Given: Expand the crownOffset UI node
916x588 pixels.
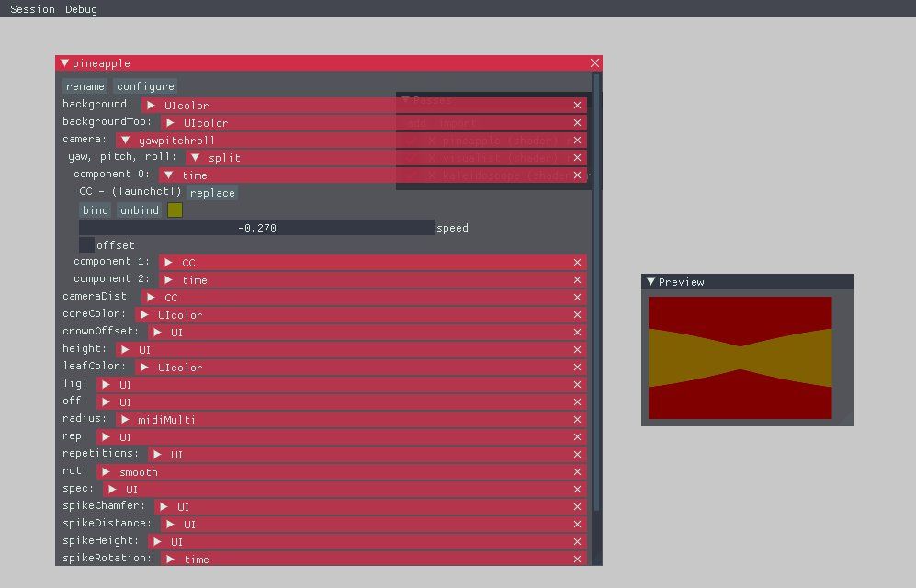Looking at the screenshot, I should tap(160, 333).
